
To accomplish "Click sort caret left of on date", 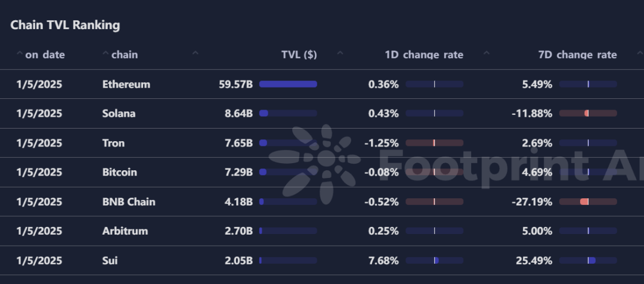I will pos(19,53).
